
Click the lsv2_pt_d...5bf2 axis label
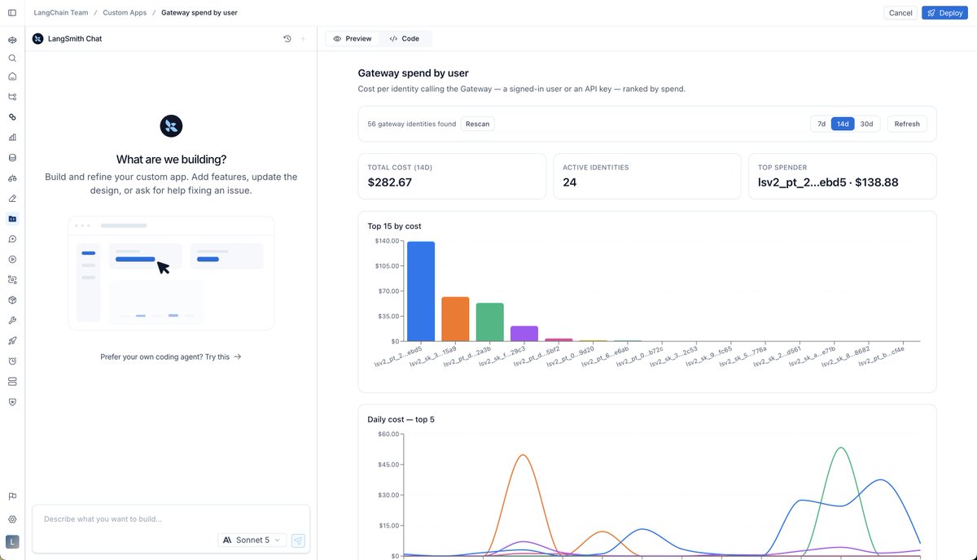point(538,356)
